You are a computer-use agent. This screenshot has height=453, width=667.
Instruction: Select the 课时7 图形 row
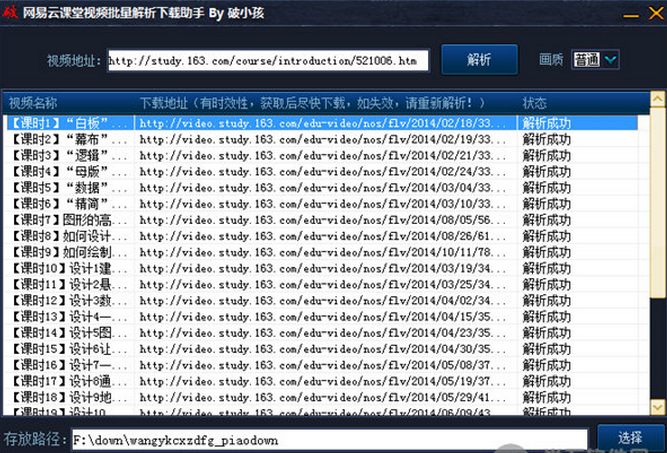tap(68, 220)
